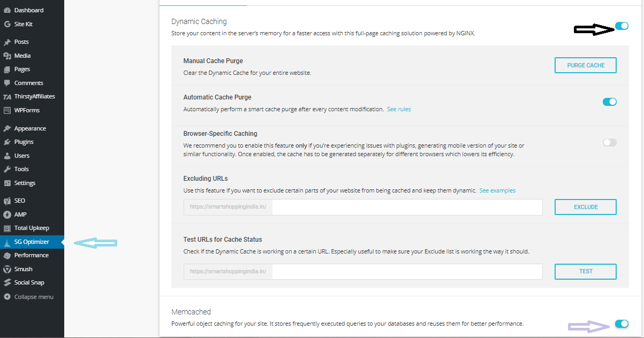Enable Browser-Specific Caching toggle
Viewport: 644px width, 338px height.
(610, 142)
